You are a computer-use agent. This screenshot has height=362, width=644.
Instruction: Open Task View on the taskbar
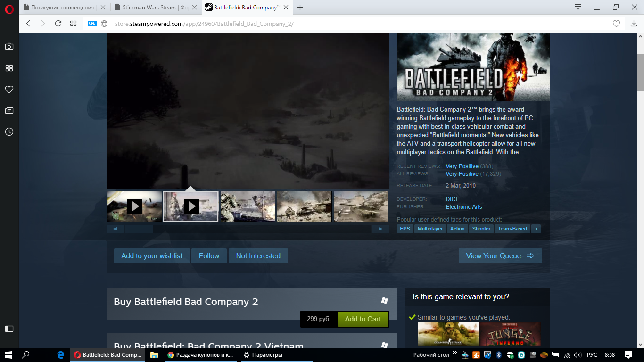[x=43, y=355]
